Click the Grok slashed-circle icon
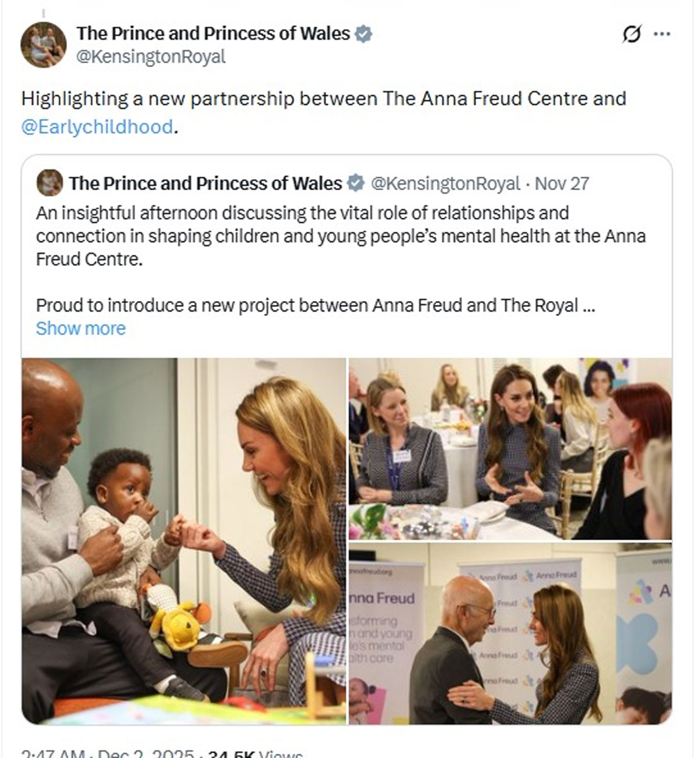The width and height of the screenshot is (700, 758). click(631, 35)
